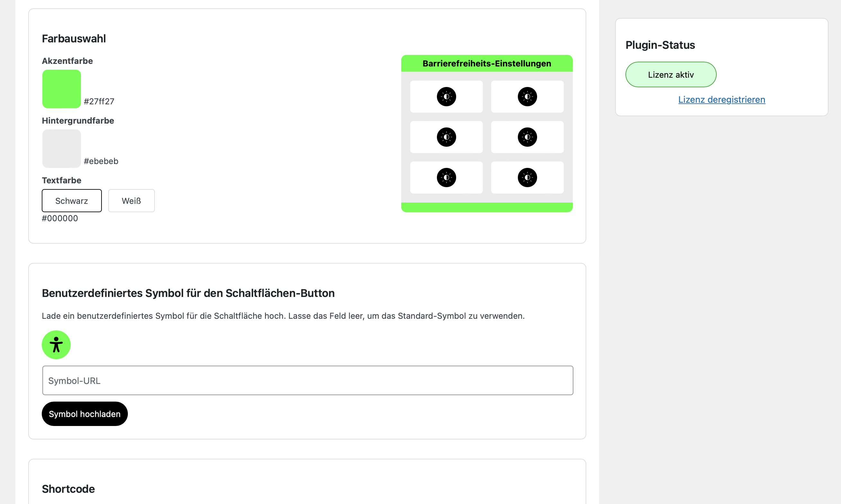This screenshot has width=841, height=504.
Task: Click the Barrierefreiheits-Einstellungen preview header
Action: click(x=487, y=64)
